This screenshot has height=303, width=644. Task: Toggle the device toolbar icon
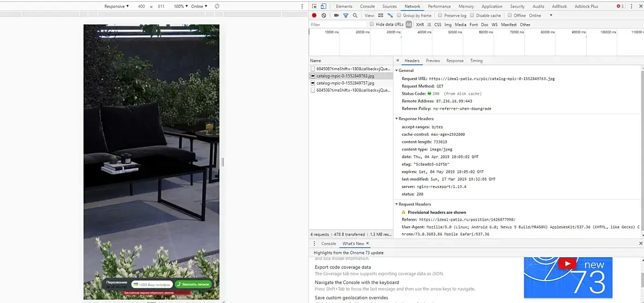[x=323, y=6]
